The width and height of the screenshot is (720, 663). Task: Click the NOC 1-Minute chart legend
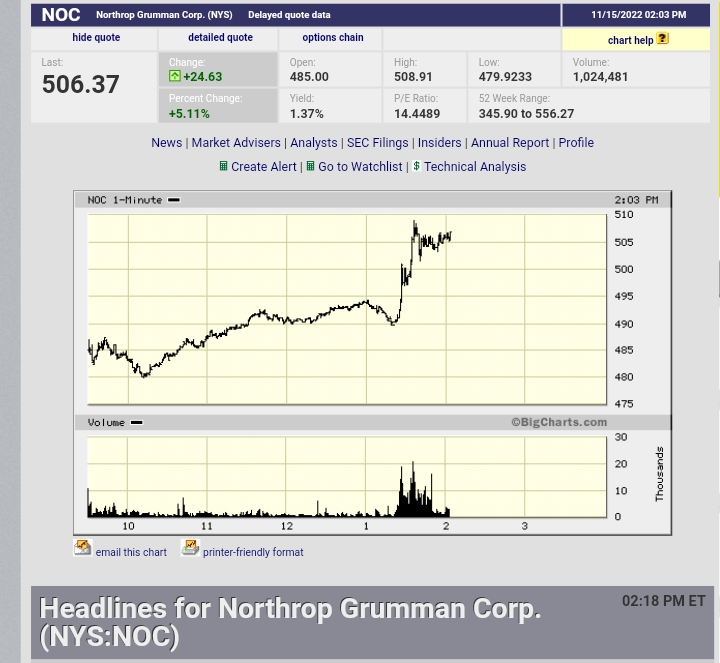134,200
